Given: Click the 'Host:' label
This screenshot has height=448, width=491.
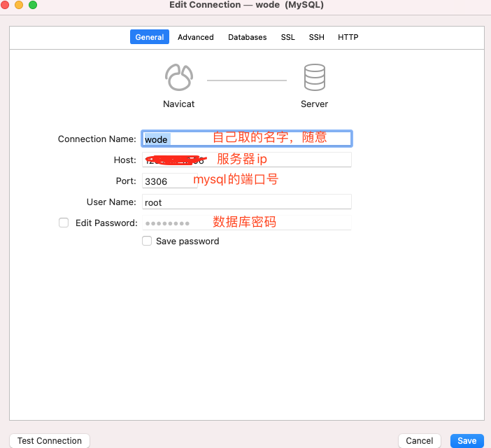Looking at the screenshot, I should coord(125,160).
